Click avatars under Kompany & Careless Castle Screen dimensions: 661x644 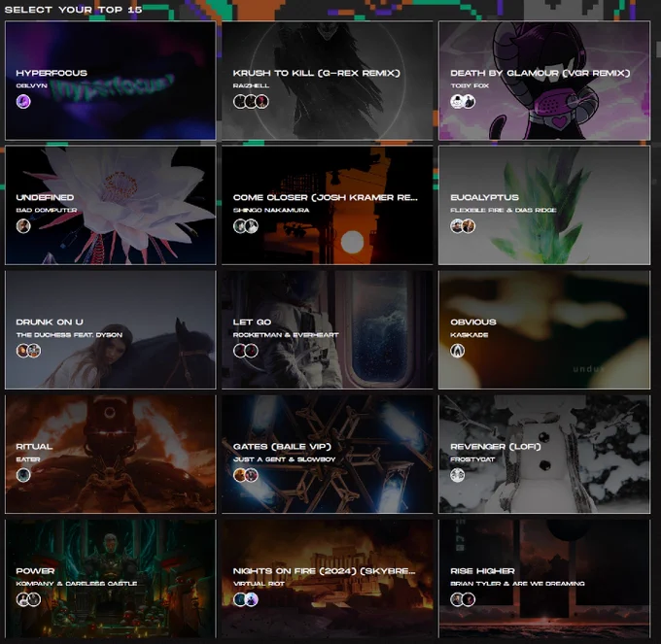[28, 599]
